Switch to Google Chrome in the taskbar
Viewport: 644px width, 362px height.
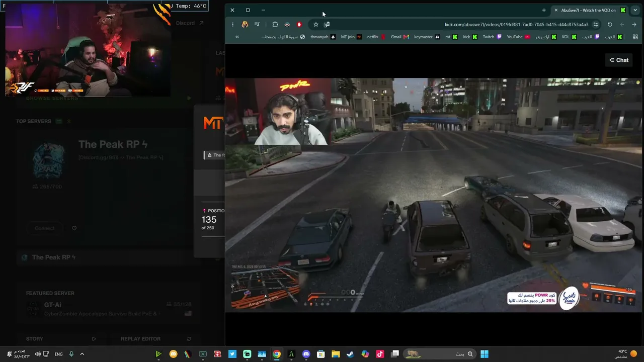tap(277, 354)
